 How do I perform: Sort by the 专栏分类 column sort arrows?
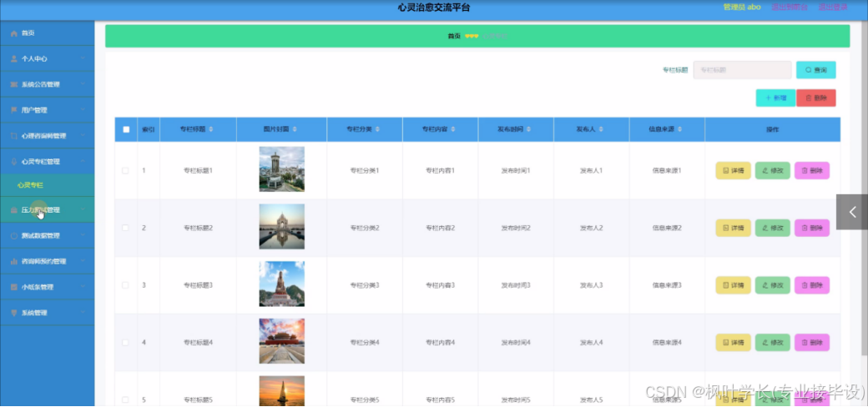(377, 129)
